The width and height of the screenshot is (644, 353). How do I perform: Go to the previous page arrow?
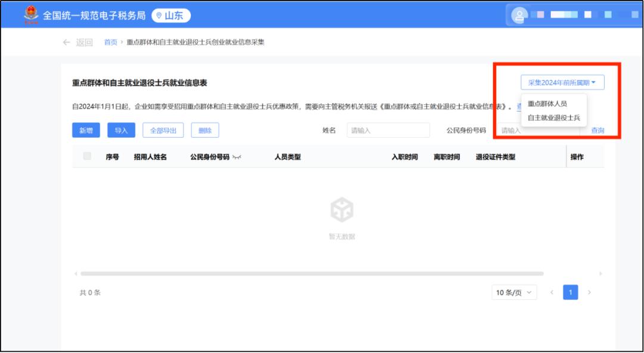click(552, 292)
